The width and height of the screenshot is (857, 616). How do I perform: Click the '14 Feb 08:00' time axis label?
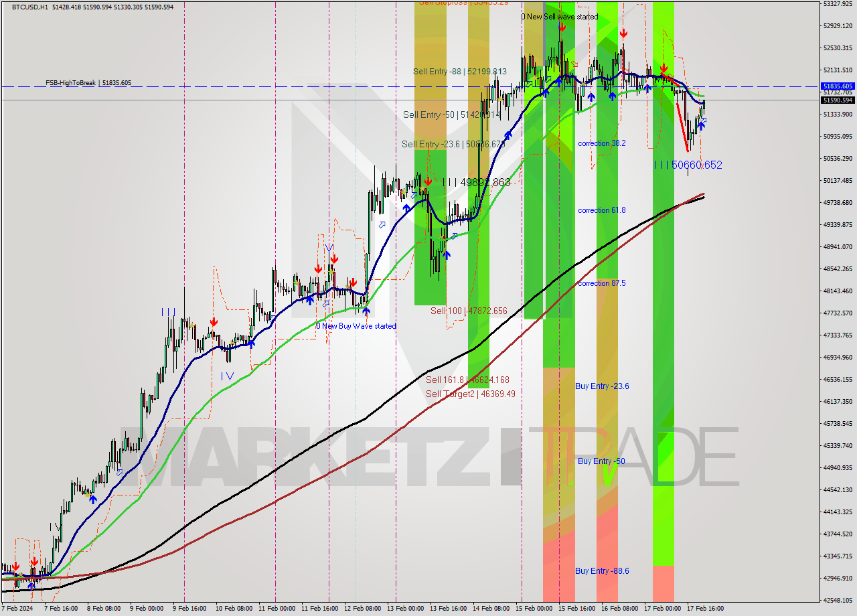[491, 609]
